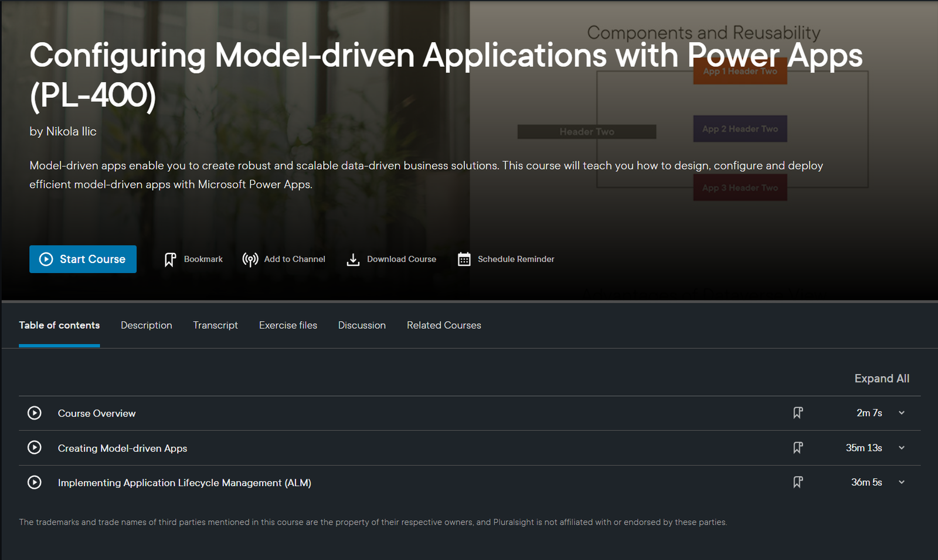Click the 2m 7s duration

[x=869, y=413]
